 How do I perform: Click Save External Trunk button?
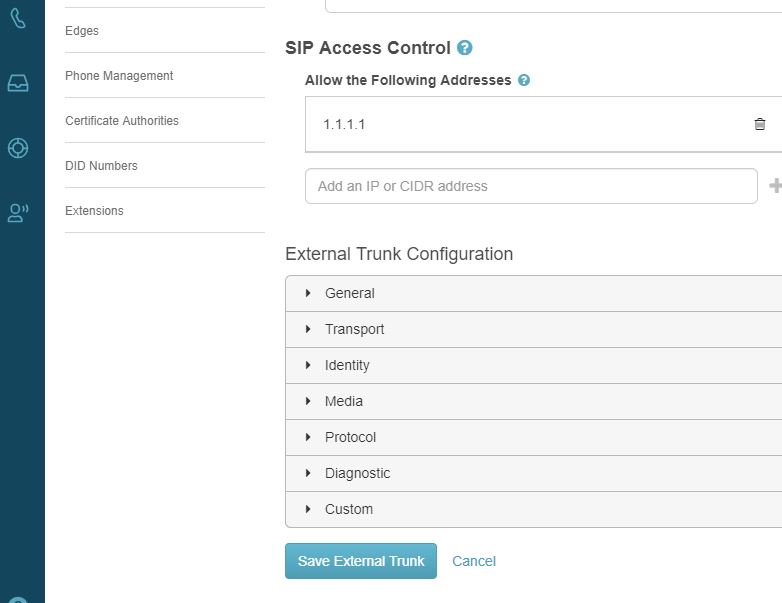pos(361,561)
